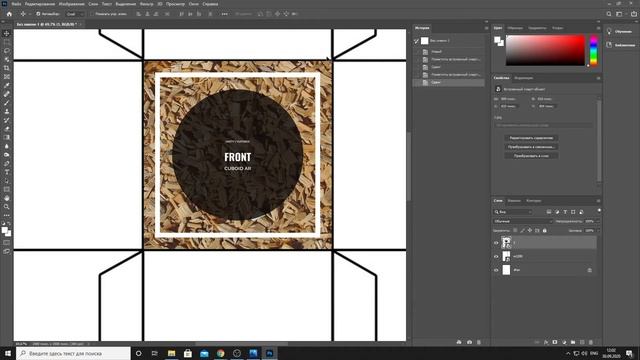Go to Photoshop Home screen icon

tap(9, 14)
